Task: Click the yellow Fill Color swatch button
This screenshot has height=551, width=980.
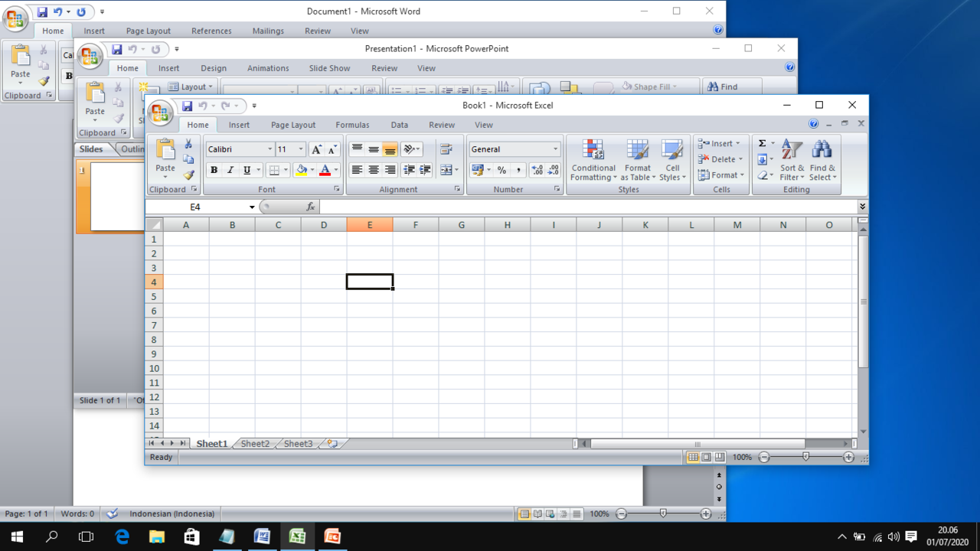Action: point(301,170)
